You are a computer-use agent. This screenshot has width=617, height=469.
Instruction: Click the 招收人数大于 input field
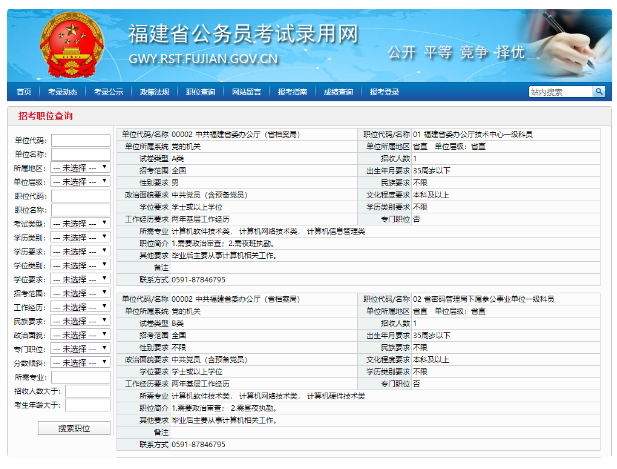pyautogui.click(x=88, y=391)
